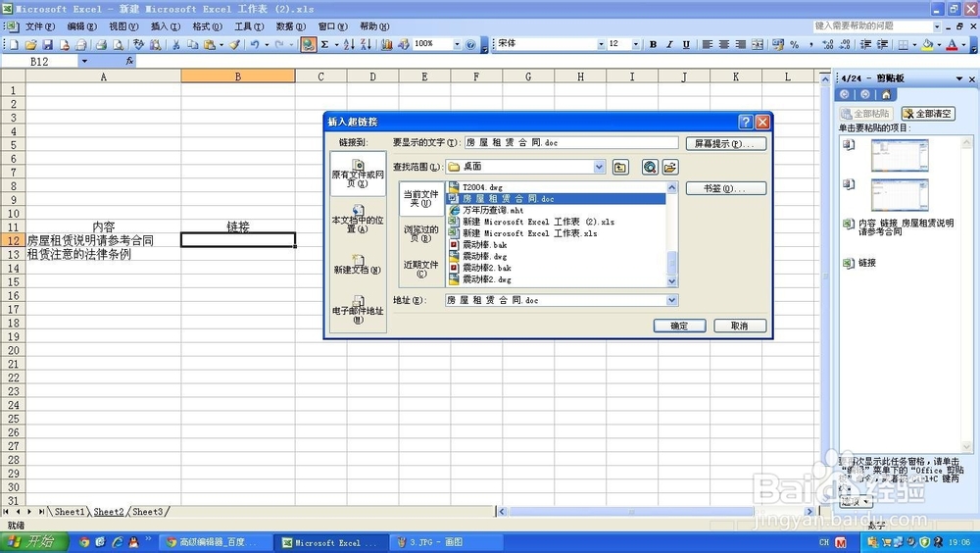
Task: Expand the Borders dropdown arrow
Action: pyautogui.click(x=914, y=44)
